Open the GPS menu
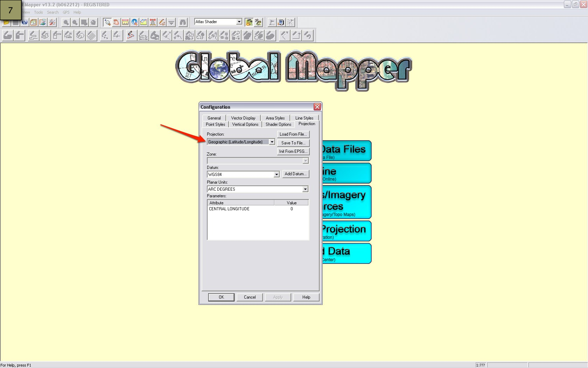The image size is (588, 368). pos(66,12)
